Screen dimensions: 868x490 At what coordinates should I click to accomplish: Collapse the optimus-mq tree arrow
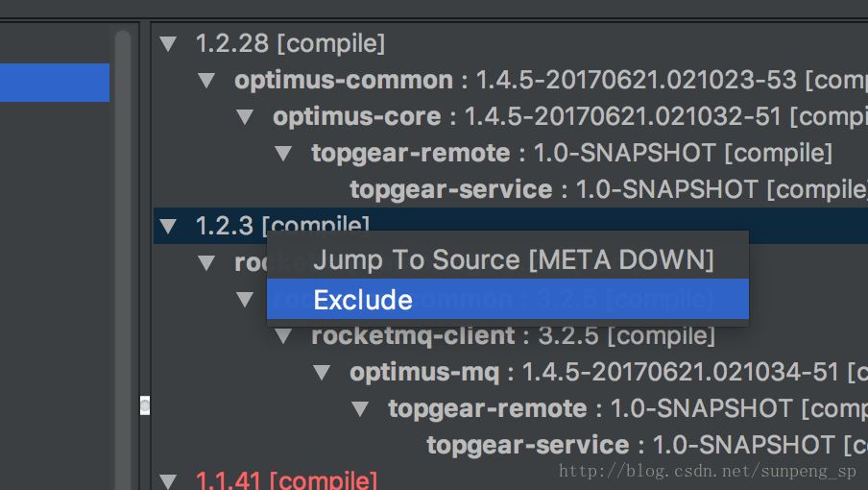[x=322, y=372]
